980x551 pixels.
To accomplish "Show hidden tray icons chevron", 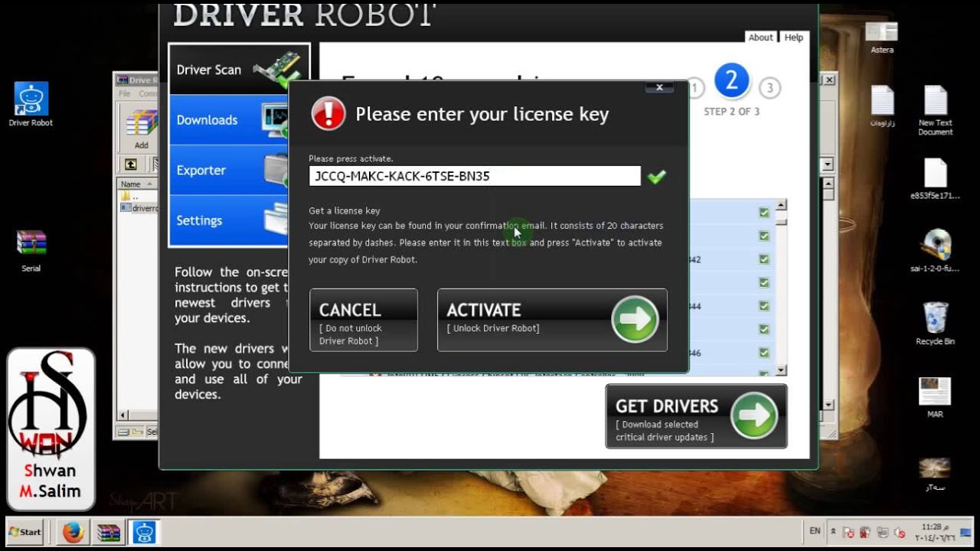I will tap(835, 532).
